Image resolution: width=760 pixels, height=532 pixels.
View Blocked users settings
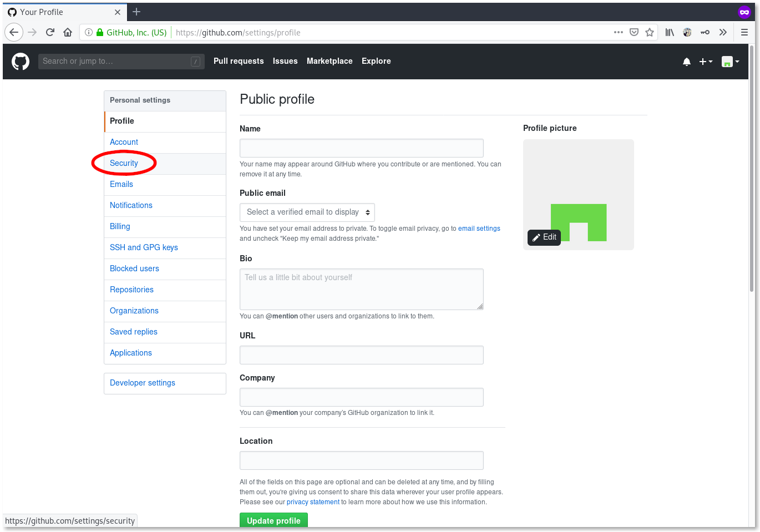point(165,269)
